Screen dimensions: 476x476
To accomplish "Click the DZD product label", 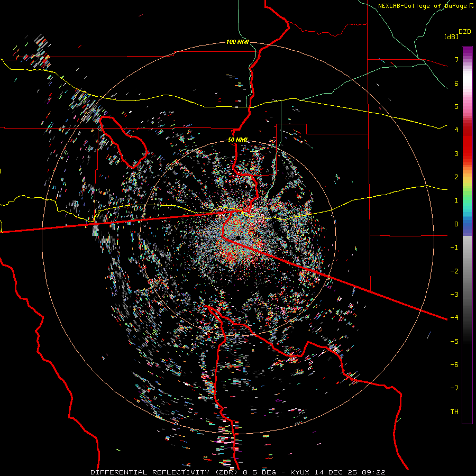I will (465, 32).
